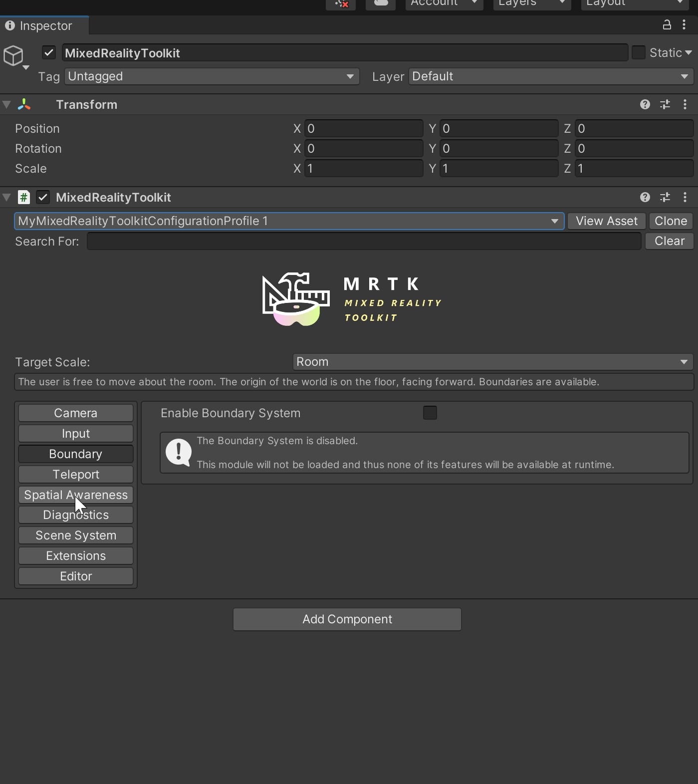698x784 pixels.
Task: Open the Scene System tab
Action: [76, 535]
